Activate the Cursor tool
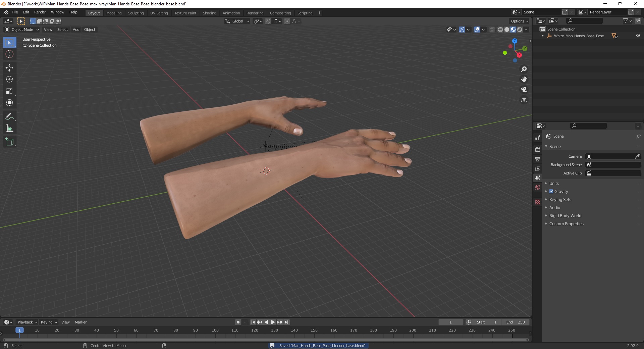 [x=9, y=54]
